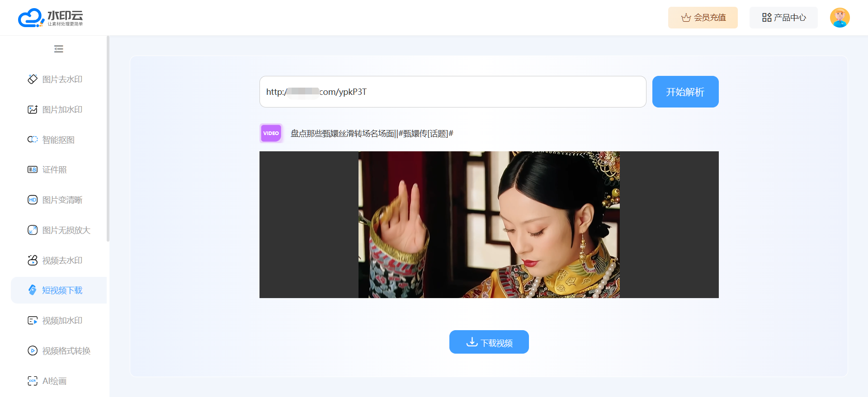Click the grid icon in 产品中心
The width and height of the screenshot is (868, 397).
coord(767,18)
